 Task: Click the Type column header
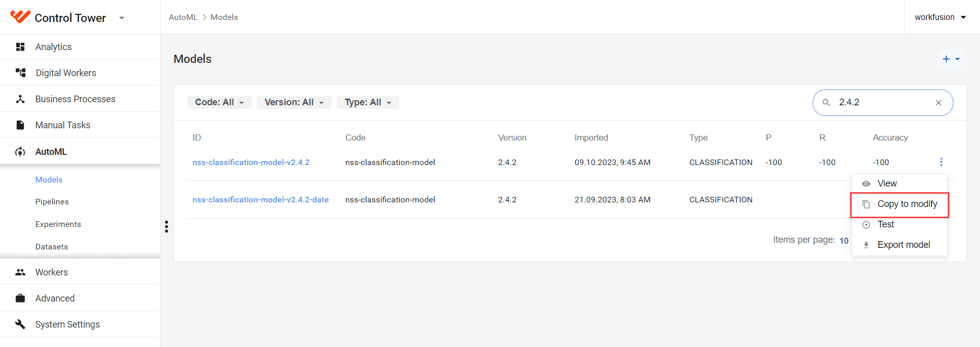pos(699,137)
